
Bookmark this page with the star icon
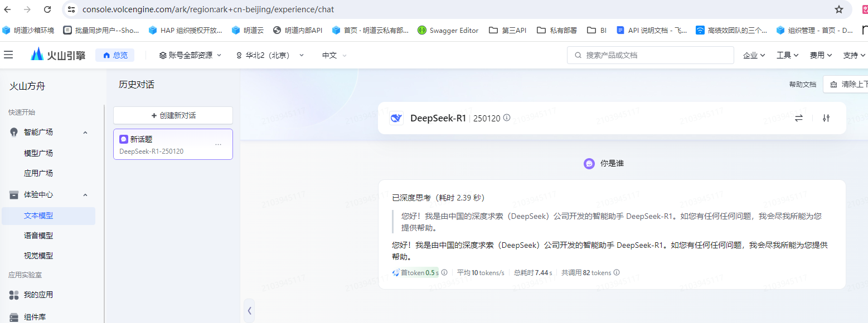pyautogui.click(x=838, y=9)
